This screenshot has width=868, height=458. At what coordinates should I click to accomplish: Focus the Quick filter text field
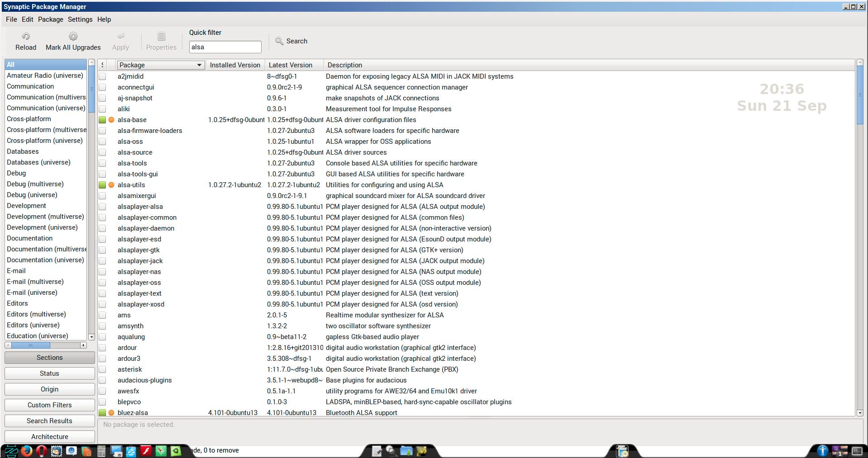coord(225,47)
